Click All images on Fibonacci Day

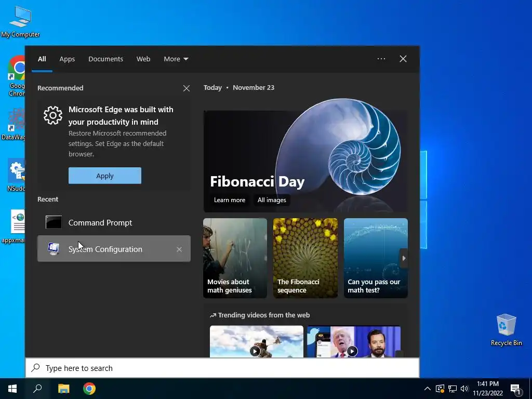coord(271,200)
